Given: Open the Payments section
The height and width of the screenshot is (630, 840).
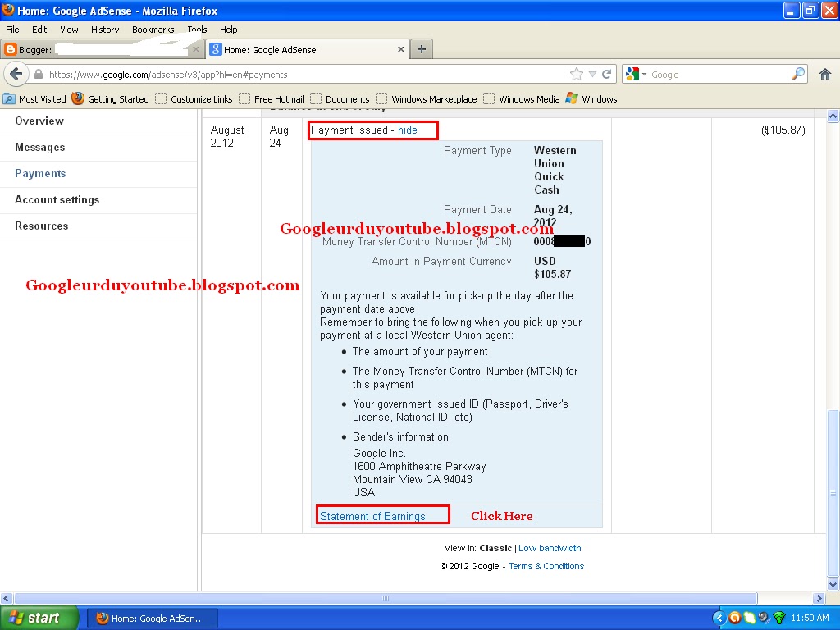Looking at the screenshot, I should (40, 174).
